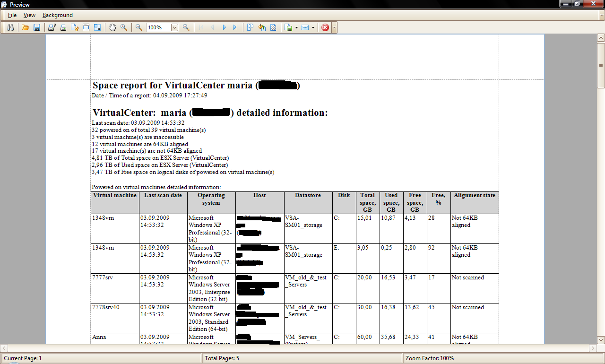Viewport: 605px width, 364px height.
Task: Click the Header and Footer icon
Action: coord(86,28)
